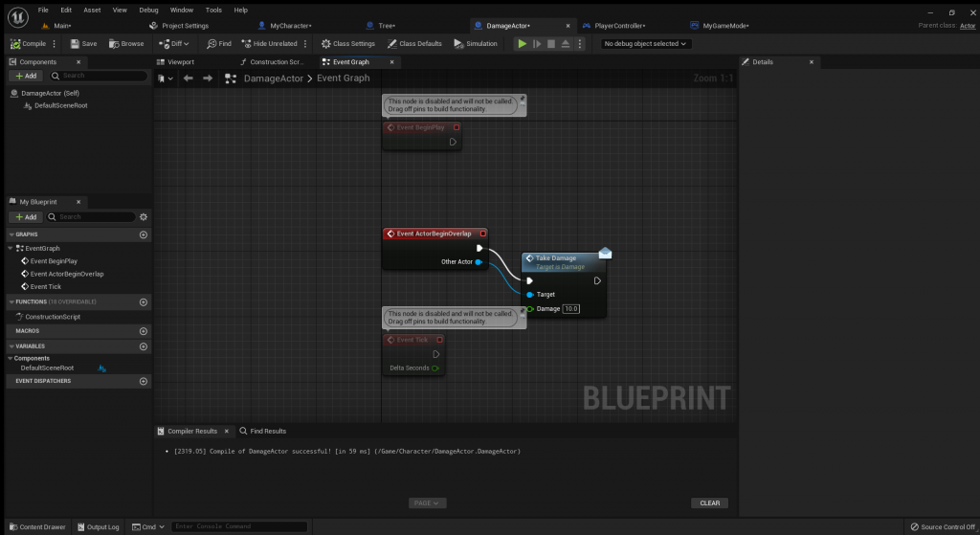Open the Content Drawer

coord(37,527)
